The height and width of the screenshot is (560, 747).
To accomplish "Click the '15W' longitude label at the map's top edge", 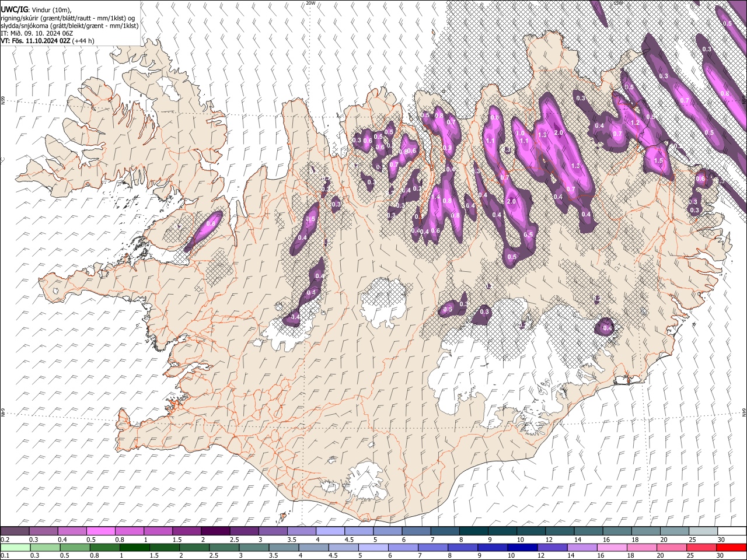I will (x=619, y=3).
